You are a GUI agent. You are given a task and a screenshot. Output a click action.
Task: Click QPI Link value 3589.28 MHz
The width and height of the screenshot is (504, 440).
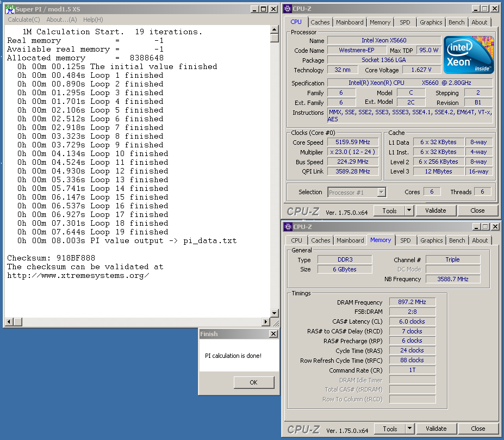point(353,171)
